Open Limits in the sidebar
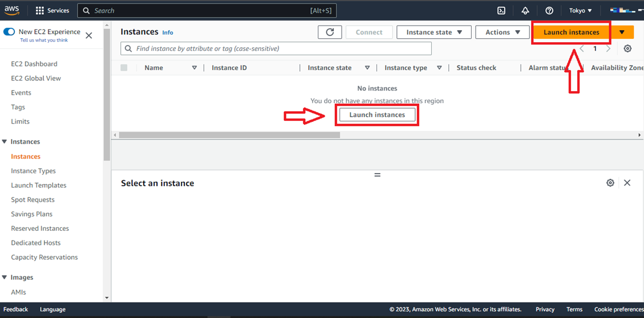Image resolution: width=644 pixels, height=318 pixels. 20,121
